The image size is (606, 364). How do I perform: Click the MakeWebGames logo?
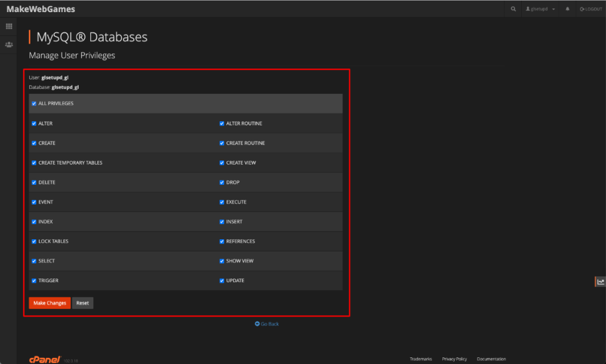point(41,9)
